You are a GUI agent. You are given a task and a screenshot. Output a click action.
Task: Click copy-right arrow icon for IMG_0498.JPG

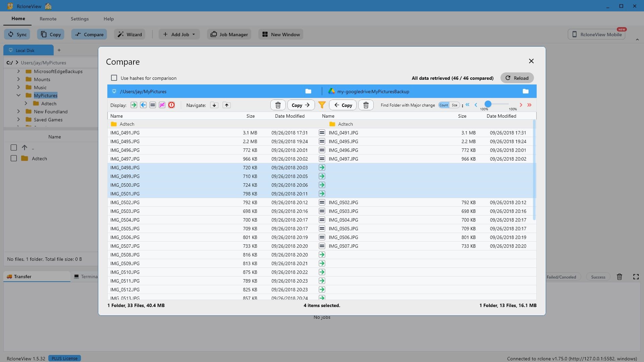(322, 168)
